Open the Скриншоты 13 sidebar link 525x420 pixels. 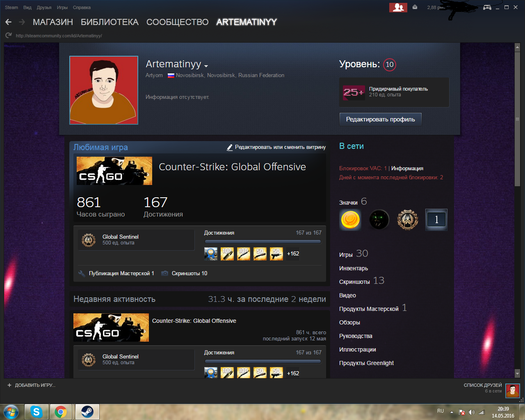coord(362,281)
